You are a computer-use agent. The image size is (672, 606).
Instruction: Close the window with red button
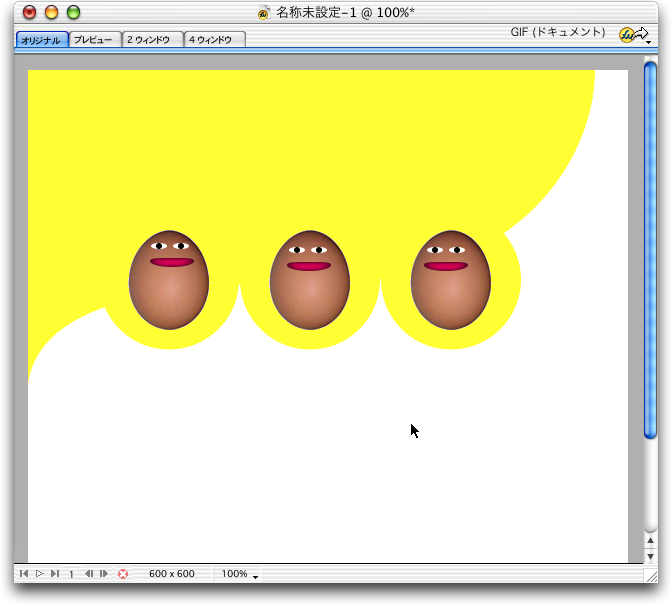click(29, 12)
